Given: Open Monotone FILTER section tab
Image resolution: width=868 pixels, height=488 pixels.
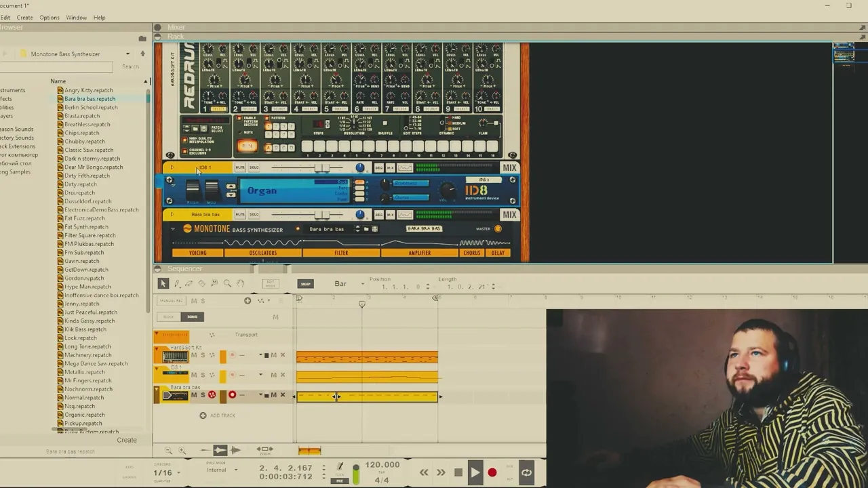Looking at the screenshot, I should click(341, 253).
